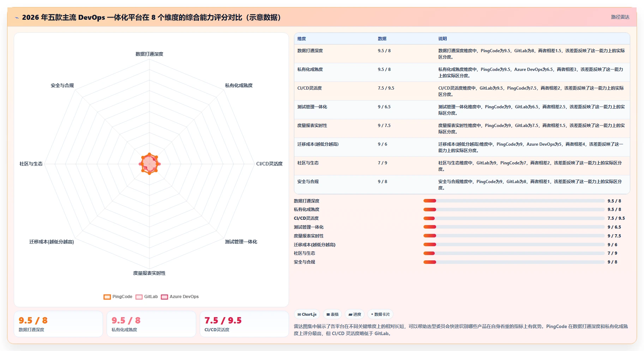Click the 安全与合规 radar axis label
The width and height of the screenshot is (644, 351).
(x=62, y=85)
